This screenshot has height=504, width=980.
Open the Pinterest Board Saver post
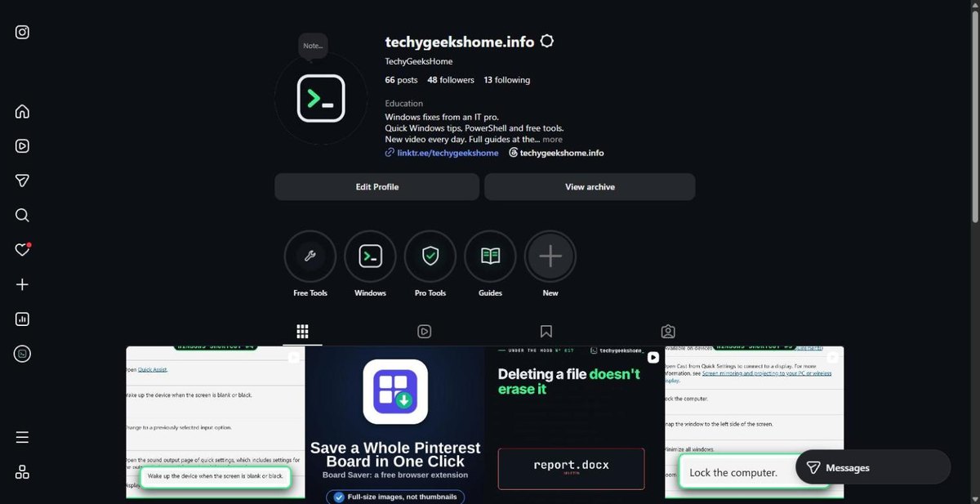coord(395,425)
